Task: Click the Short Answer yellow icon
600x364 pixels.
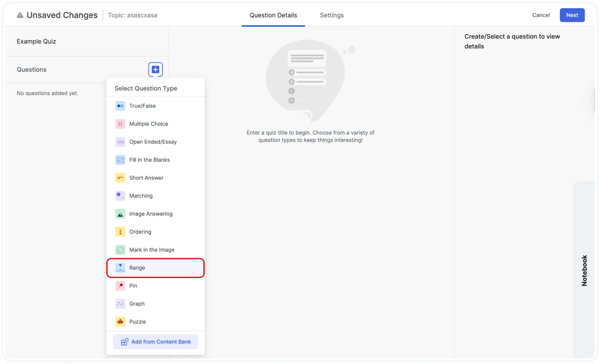Action: pyautogui.click(x=120, y=178)
